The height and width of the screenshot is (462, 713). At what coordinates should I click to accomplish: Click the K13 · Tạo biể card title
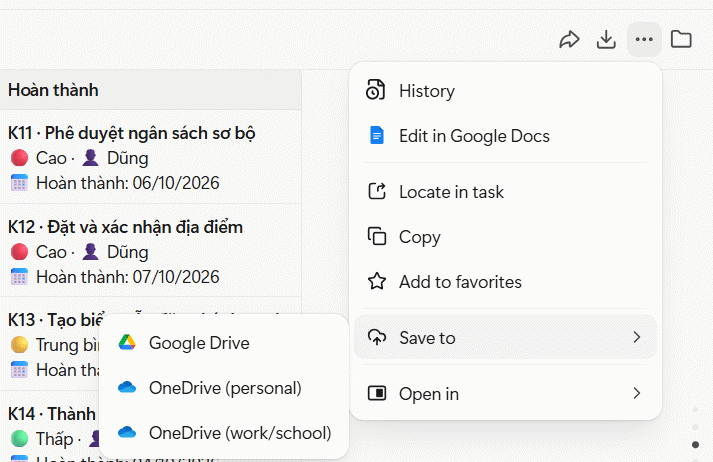(56, 320)
